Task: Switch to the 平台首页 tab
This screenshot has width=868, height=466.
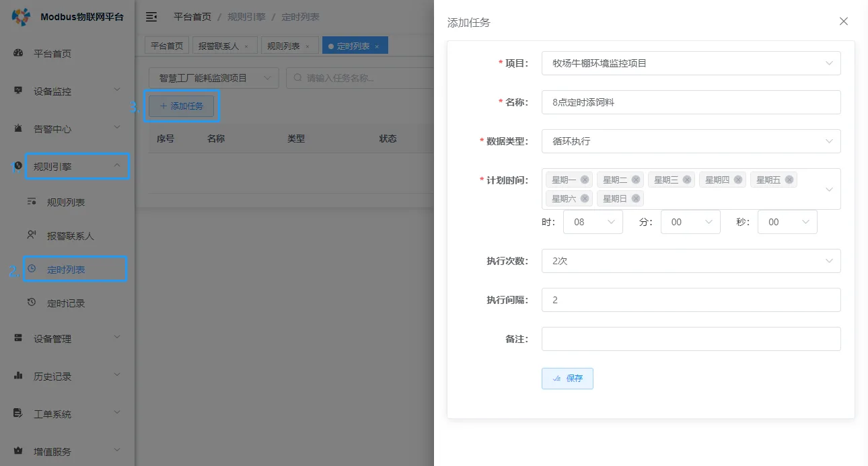Action: point(167,46)
